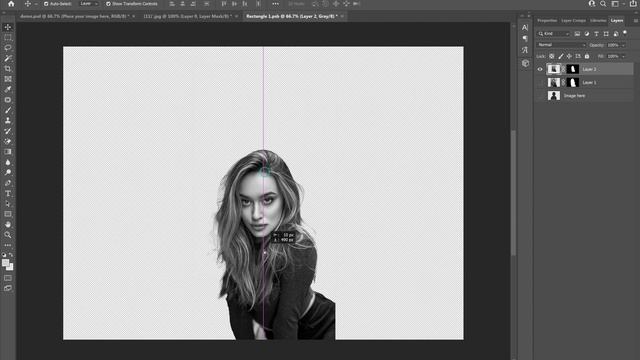Select the Eyedropper tool
Screen dimensions: 640x360
coord(8,89)
